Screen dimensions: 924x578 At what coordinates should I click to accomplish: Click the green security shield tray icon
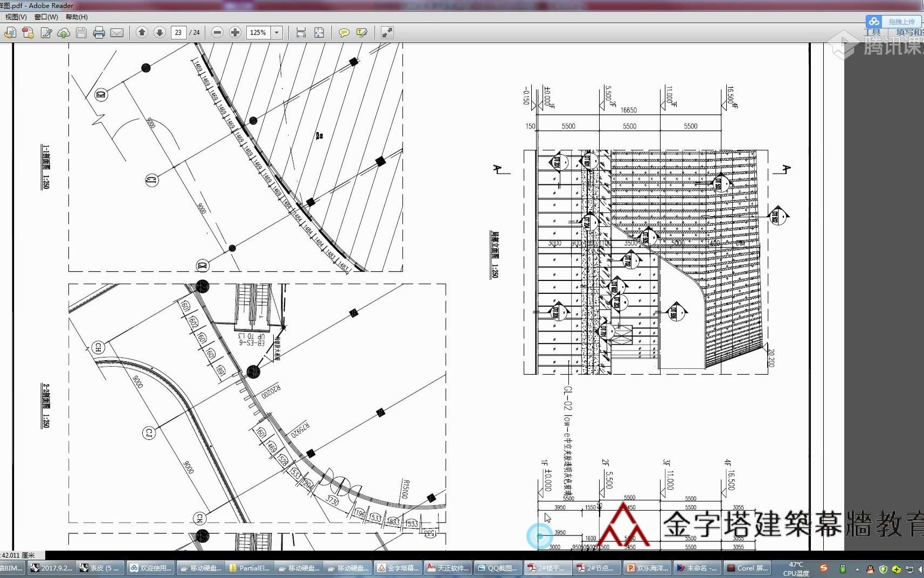click(x=883, y=569)
